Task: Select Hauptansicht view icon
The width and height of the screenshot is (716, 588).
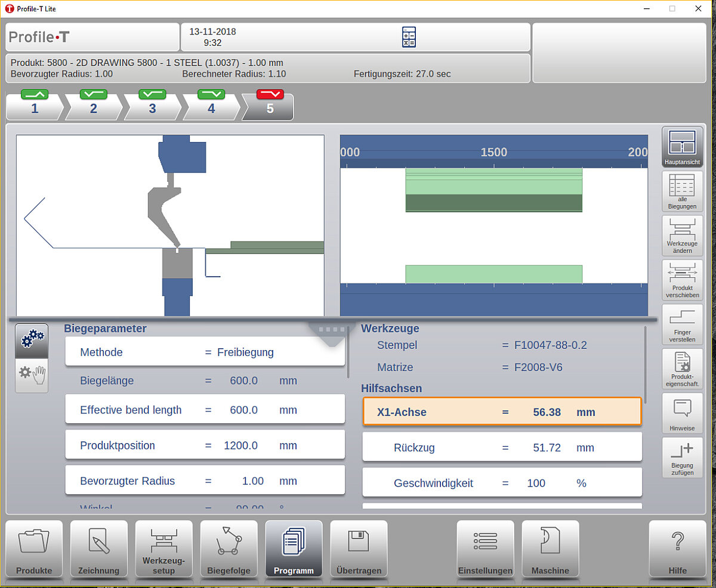Action: click(x=682, y=147)
